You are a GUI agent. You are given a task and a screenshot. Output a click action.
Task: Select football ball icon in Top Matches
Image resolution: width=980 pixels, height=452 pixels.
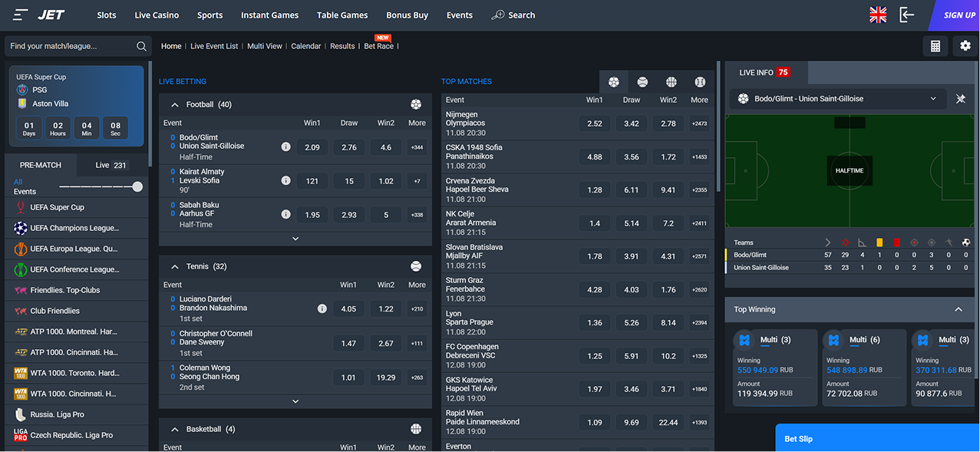tap(614, 81)
